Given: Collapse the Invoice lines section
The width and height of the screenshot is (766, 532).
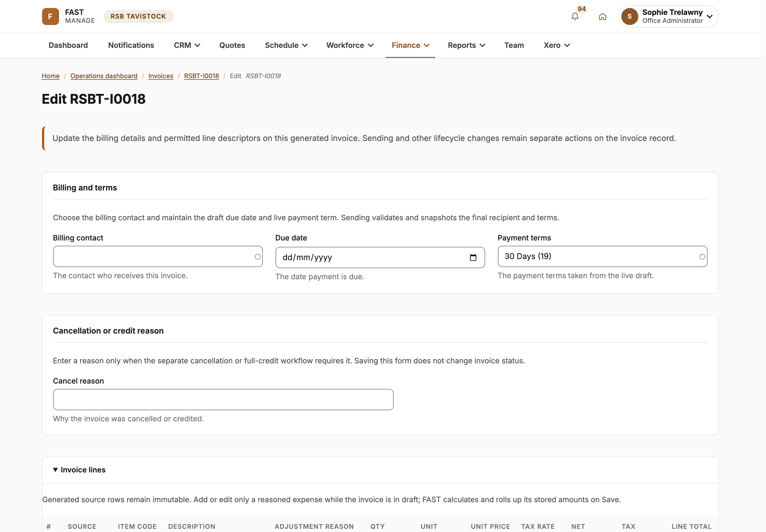Looking at the screenshot, I should 79,470.
